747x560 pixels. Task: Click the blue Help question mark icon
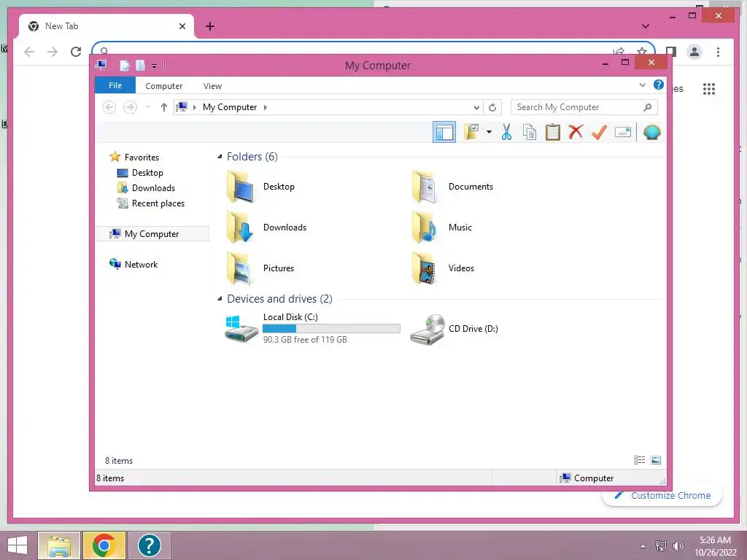coord(659,85)
